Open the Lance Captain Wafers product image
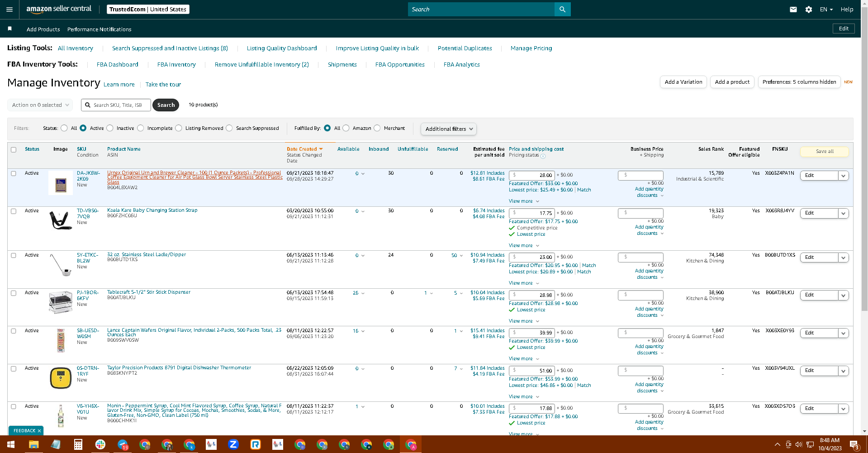Viewport: 868px width, 453px height. tap(61, 340)
